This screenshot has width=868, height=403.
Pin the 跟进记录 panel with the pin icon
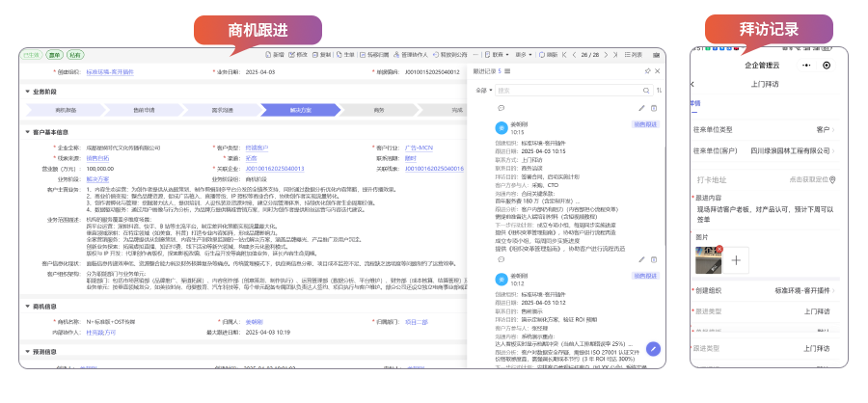click(x=648, y=71)
